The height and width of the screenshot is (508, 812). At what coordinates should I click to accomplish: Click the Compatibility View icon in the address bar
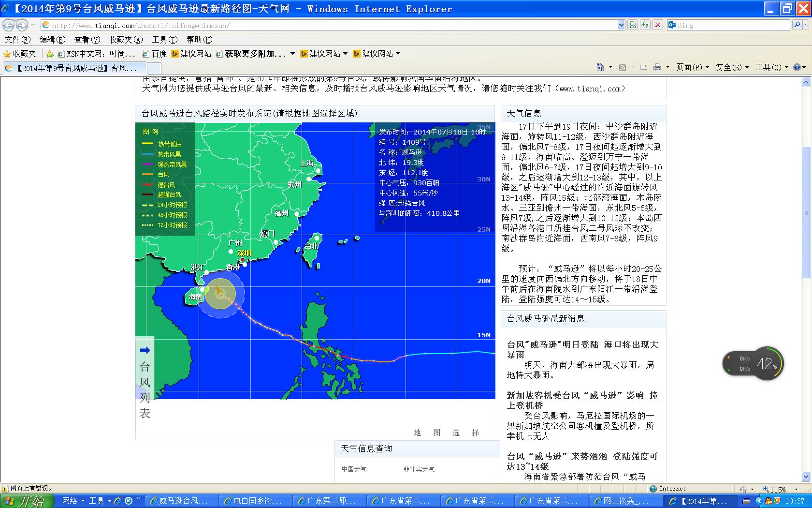click(632, 25)
